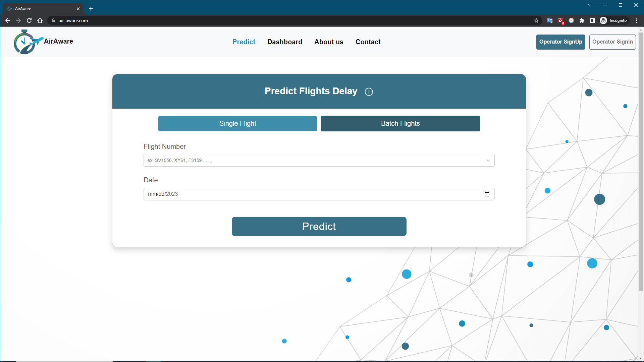
Task: Click the Operator SignIn button
Action: tap(612, 42)
